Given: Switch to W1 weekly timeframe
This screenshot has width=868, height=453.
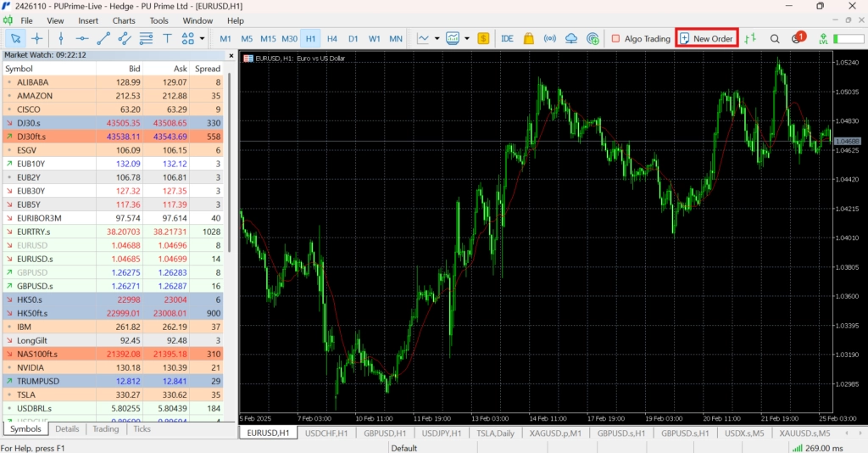Looking at the screenshot, I should (375, 39).
